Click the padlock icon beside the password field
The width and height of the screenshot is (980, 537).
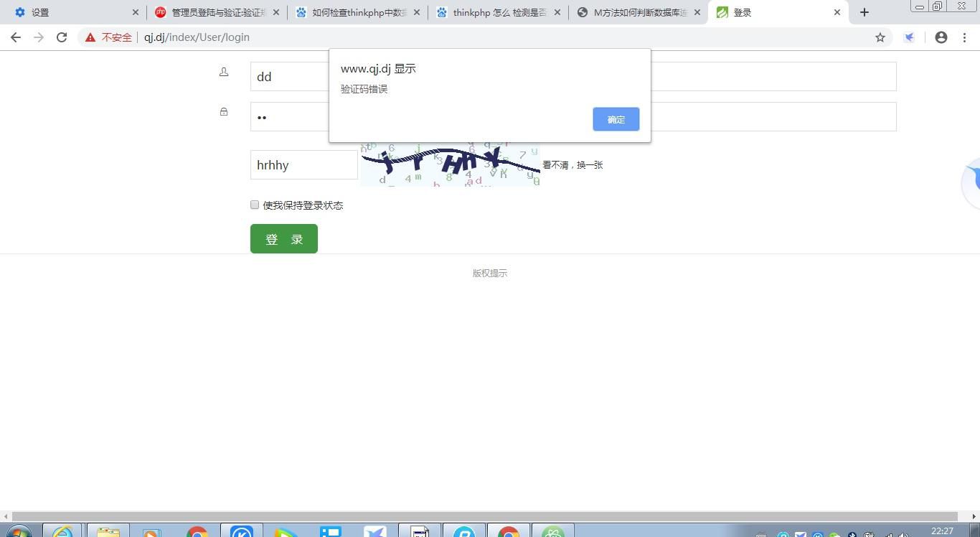pos(224,112)
